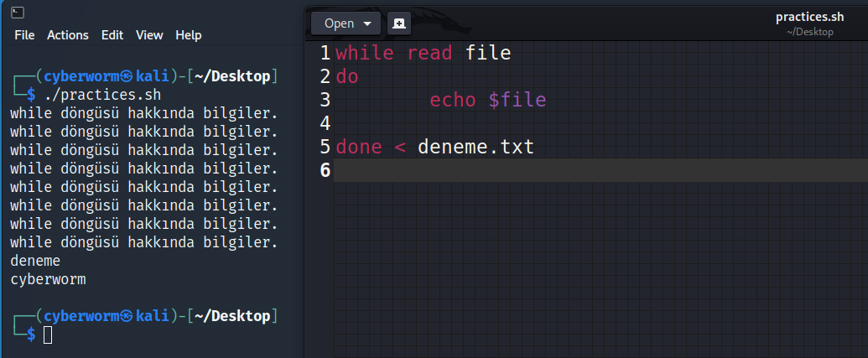The height and width of the screenshot is (358, 868).
Task: Click the ./practices.sh command in terminal
Action: 102,95
